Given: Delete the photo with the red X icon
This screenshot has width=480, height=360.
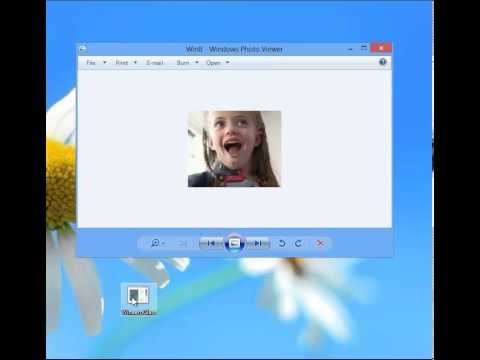Looking at the screenshot, I should click(320, 244).
